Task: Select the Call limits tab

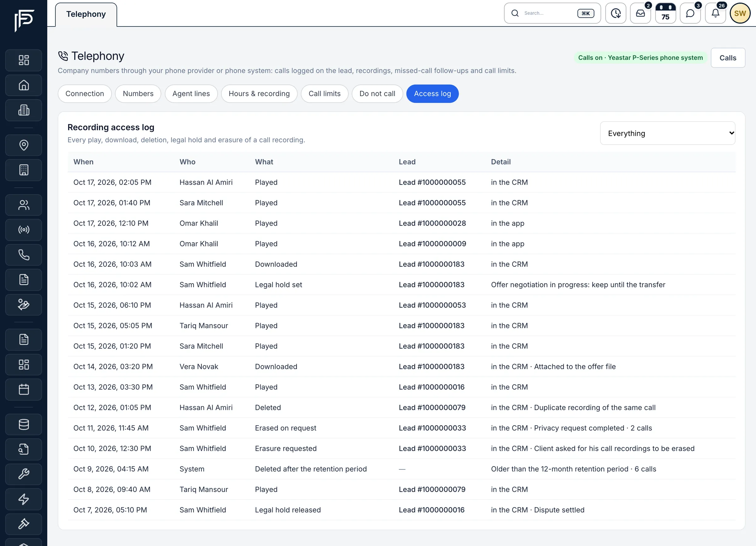Action: [x=324, y=94]
